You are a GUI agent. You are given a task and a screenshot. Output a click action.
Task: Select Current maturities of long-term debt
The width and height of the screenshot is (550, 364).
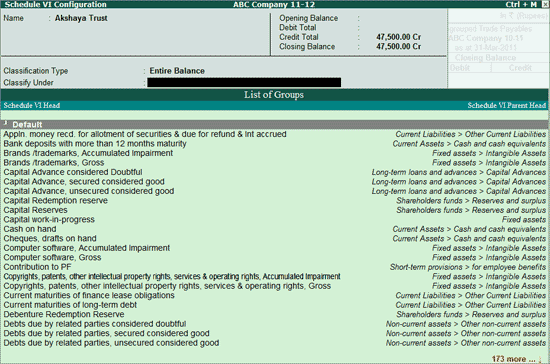tap(70, 305)
